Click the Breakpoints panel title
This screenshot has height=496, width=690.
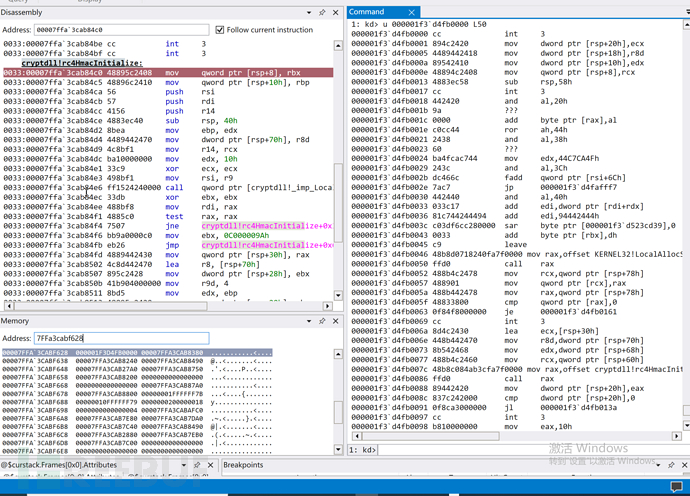[x=243, y=465]
